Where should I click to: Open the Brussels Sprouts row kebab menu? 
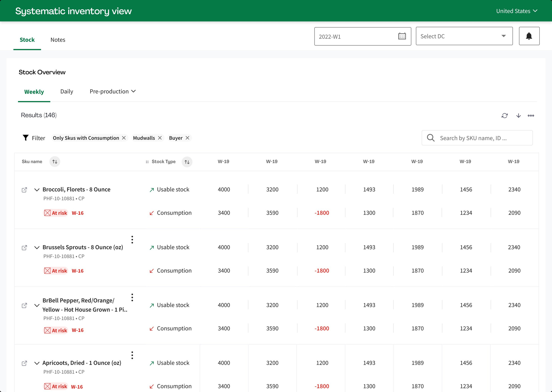(132, 240)
